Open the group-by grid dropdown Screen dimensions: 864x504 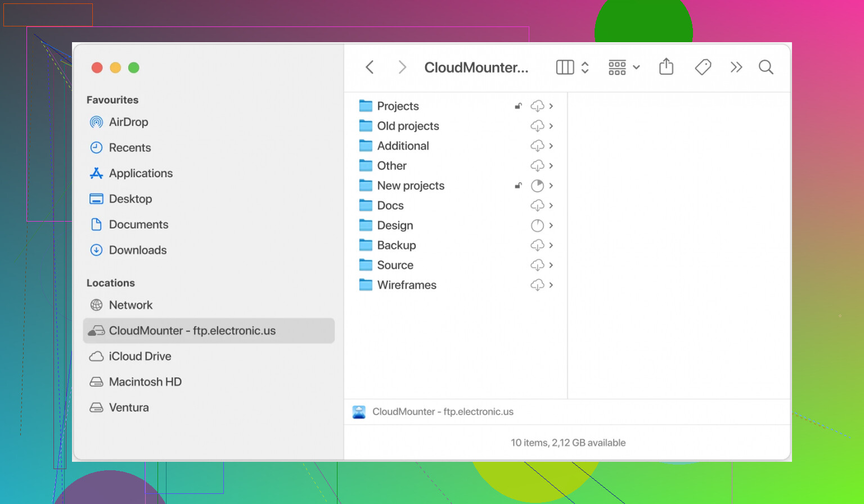coord(624,67)
